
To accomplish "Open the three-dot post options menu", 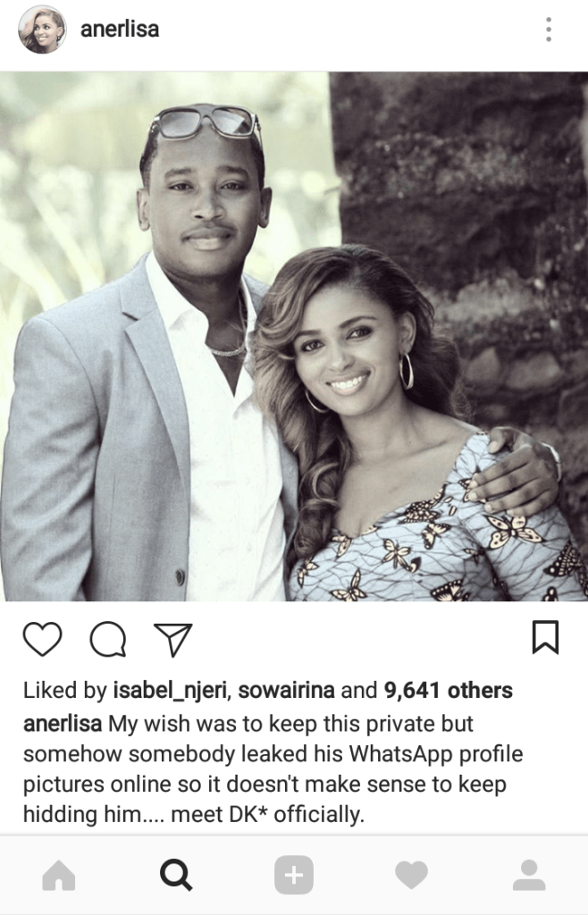I will [x=549, y=29].
